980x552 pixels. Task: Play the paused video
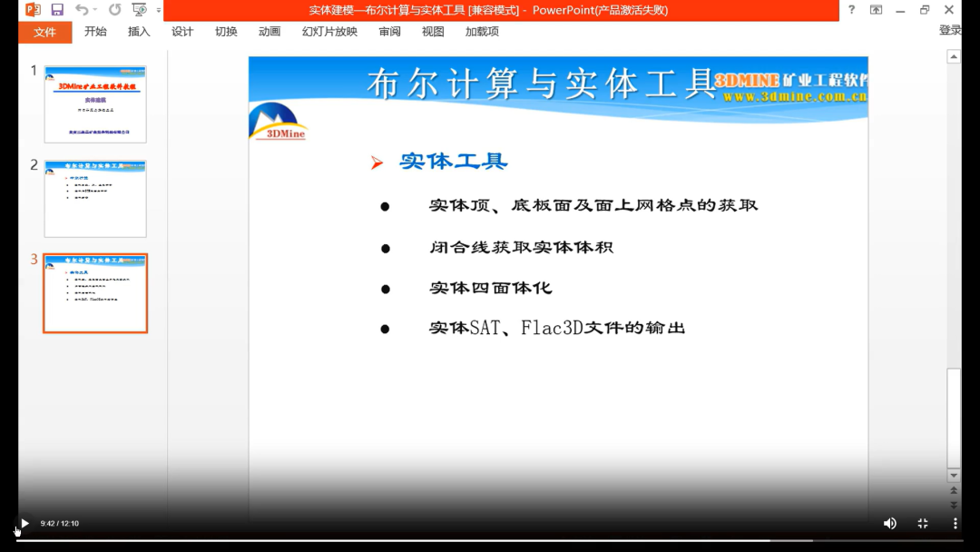click(24, 523)
